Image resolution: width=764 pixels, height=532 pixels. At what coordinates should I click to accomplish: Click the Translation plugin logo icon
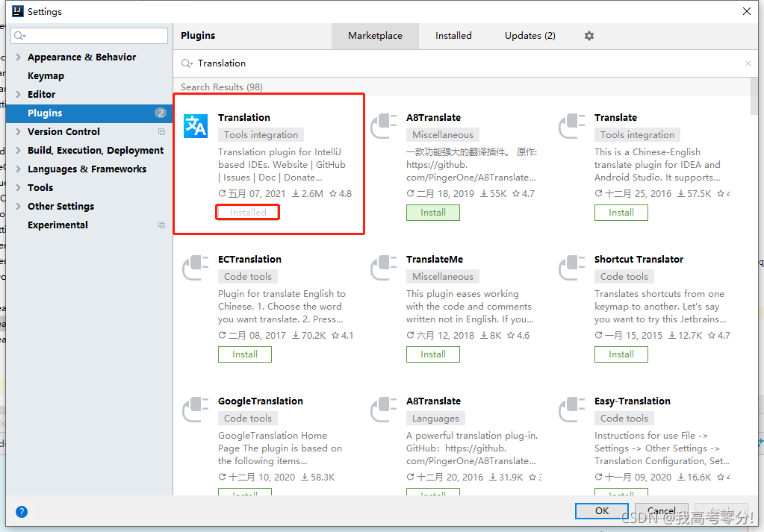pyautogui.click(x=196, y=126)
